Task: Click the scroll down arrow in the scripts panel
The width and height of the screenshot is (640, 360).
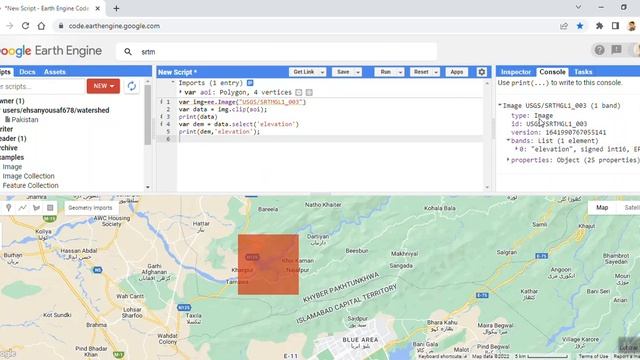Action: click(x=148, y=187)
